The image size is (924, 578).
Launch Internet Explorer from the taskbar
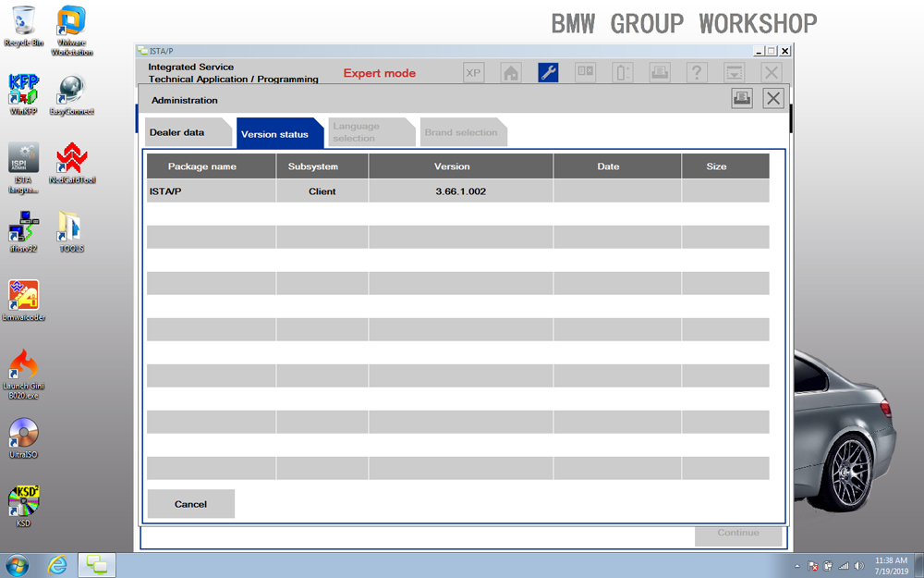(x=57, y=565)
